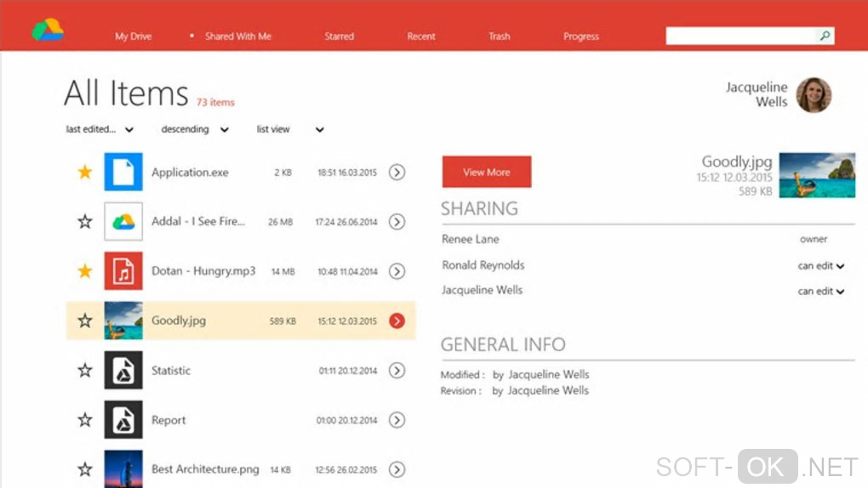Click the Jacqueline Wells user name
Viewport: 868px width, 488px height.
pos(757,94)
